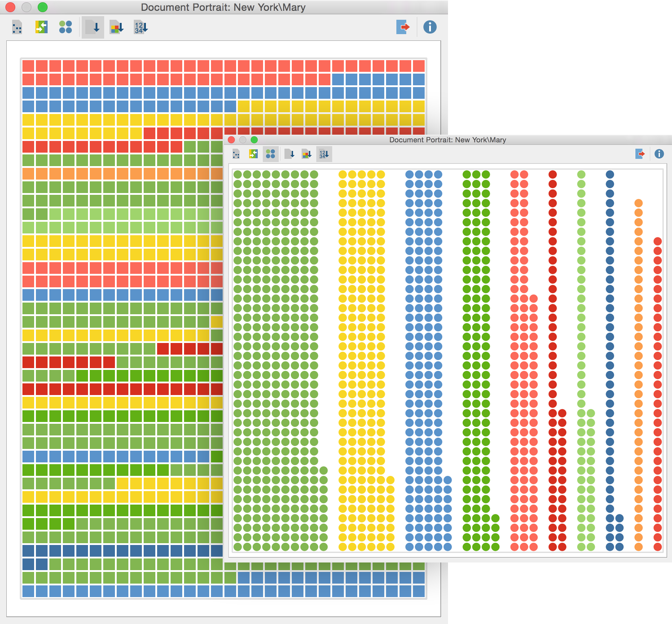Click dotted document icon in back window toolbar
The image size is (672, 624).
tap(17, 27)
